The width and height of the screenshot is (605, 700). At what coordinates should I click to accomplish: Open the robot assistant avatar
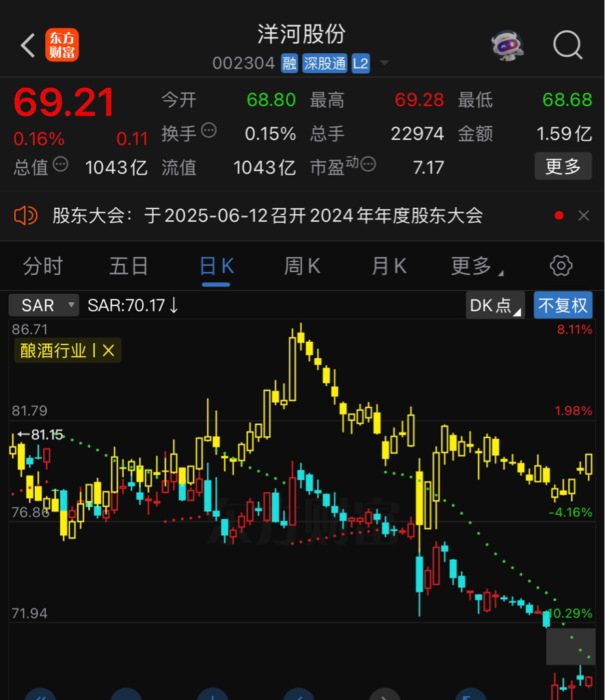coord(507,45)
